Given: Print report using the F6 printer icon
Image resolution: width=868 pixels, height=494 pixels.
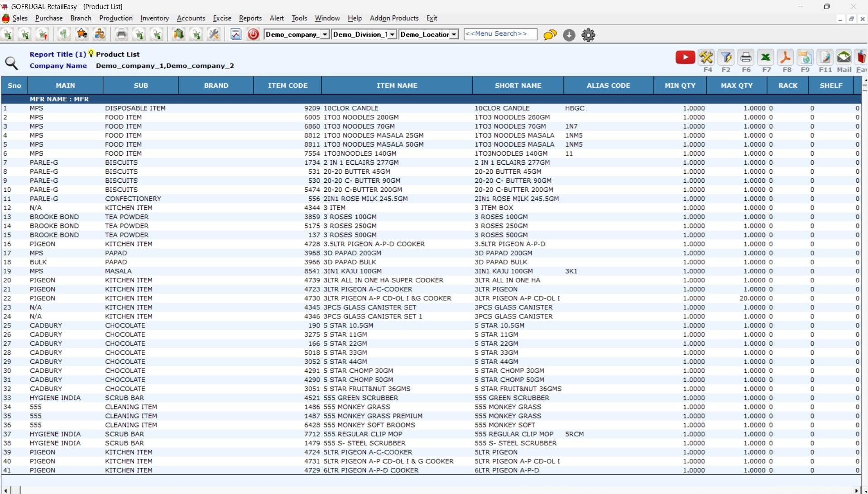Looking at the screenshot, I should point(746,57).
